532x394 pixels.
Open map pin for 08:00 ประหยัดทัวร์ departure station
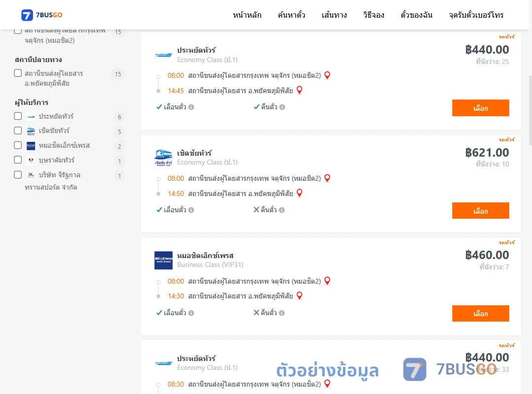pos(327,75)
